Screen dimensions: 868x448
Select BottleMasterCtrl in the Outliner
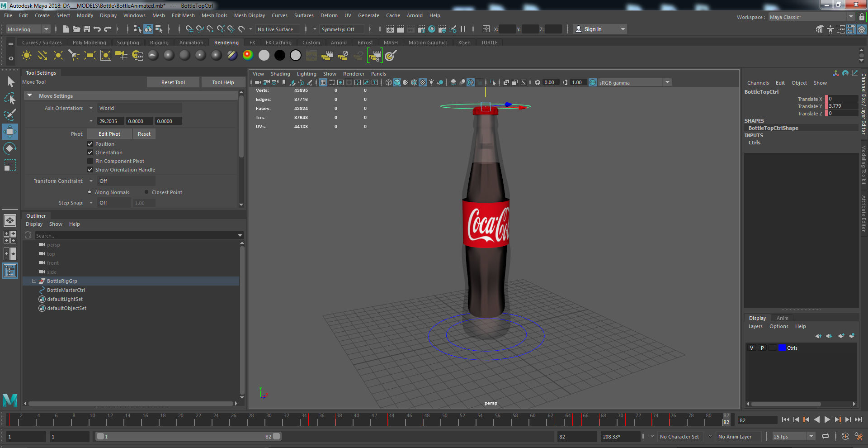[66, 290]
